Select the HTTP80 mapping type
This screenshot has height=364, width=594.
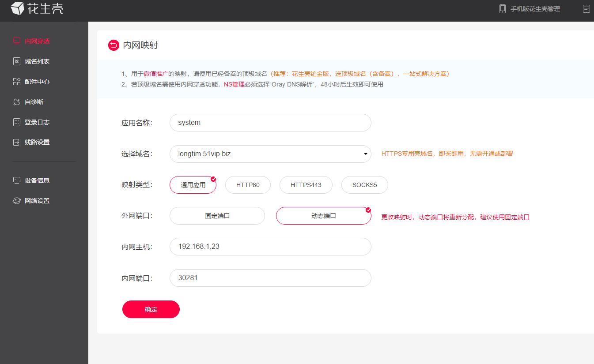248,185
